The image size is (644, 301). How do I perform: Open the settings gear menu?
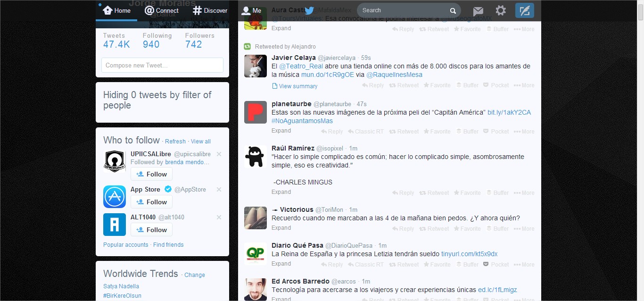[x=501, y=10]
